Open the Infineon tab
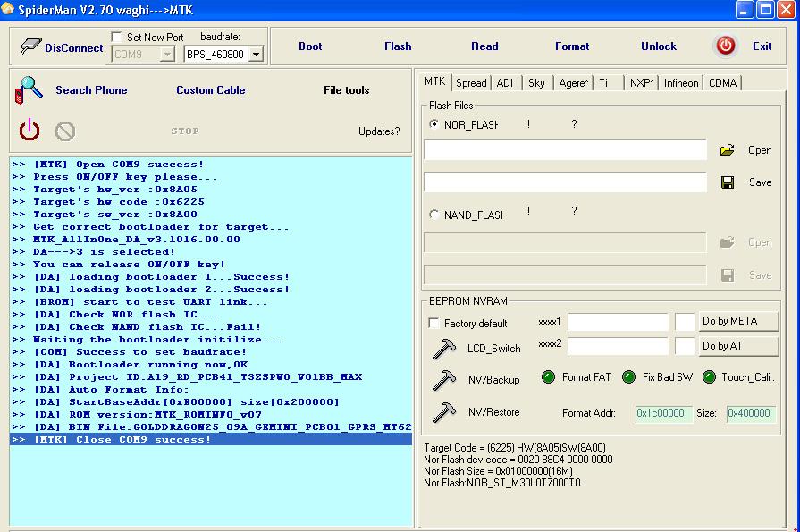Screen dimensions: 800x532 [681, 83]
